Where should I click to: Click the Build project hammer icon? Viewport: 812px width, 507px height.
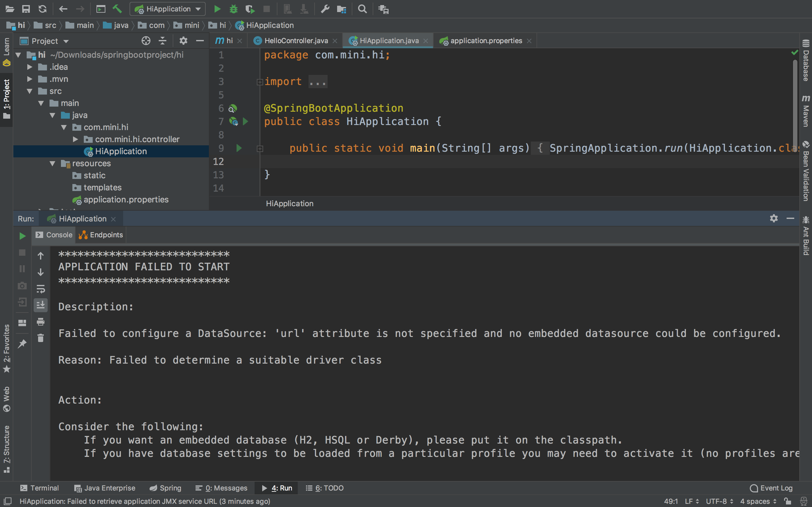pos(117,9)
